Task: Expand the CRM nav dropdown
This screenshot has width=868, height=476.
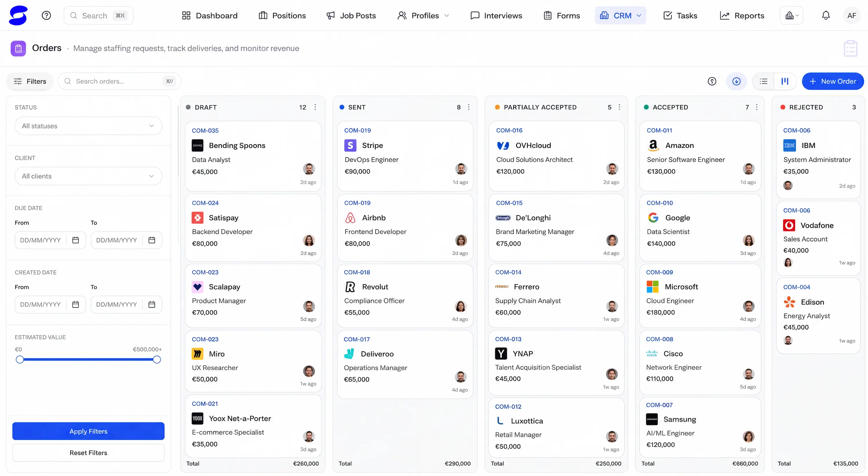Action: click(x=620, y=16)
